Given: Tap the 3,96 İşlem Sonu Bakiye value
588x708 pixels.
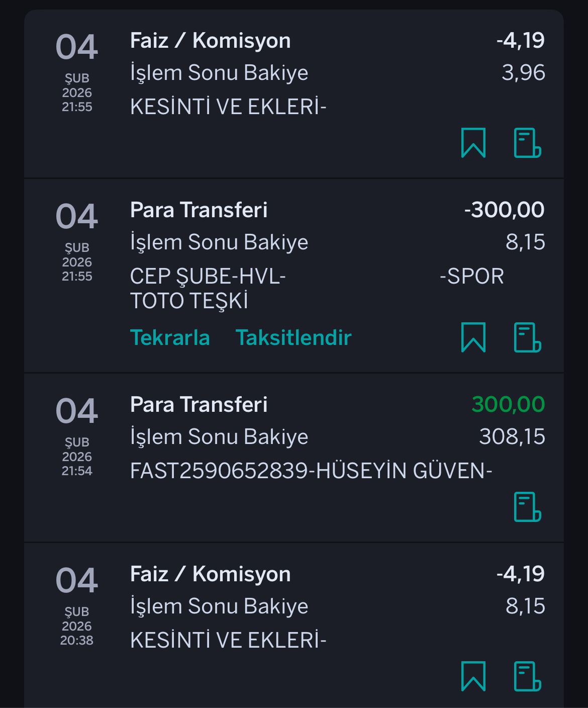Looking at the screenshot, I should (523, 73).
